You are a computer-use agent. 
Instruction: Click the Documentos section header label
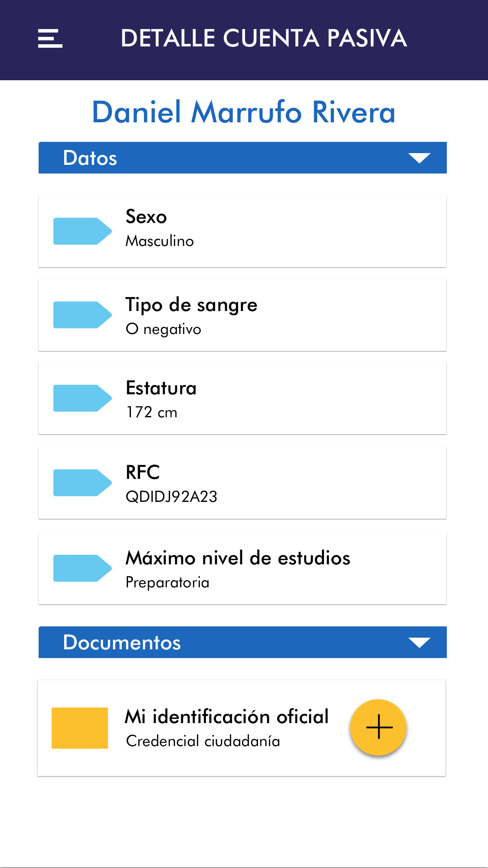click(x=122, y=642)
